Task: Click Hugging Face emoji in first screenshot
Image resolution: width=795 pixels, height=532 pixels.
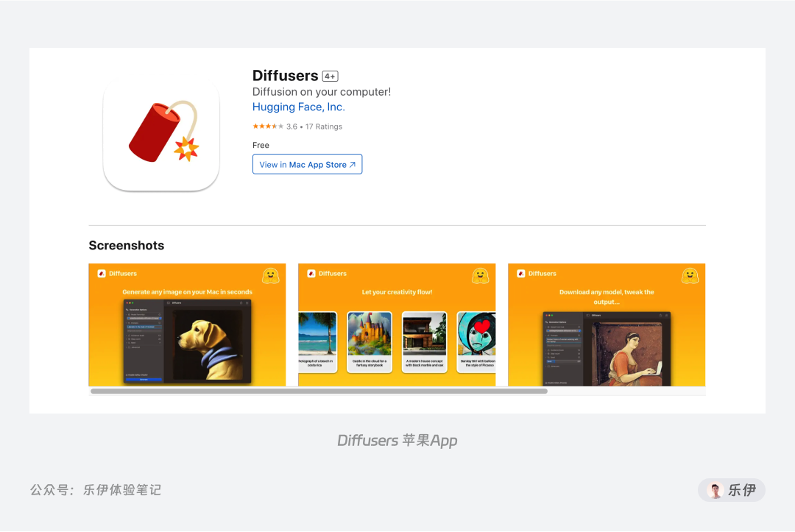Action: [x=271, y=276]
